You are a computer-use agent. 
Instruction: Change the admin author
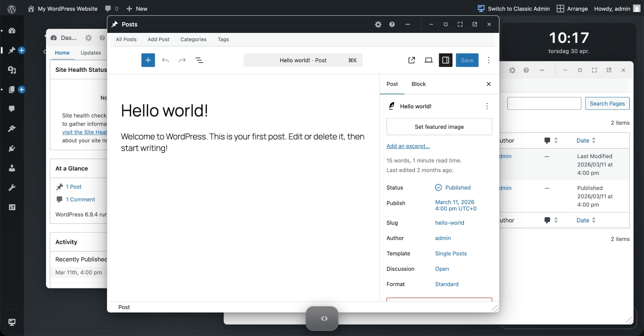(443, 238)
